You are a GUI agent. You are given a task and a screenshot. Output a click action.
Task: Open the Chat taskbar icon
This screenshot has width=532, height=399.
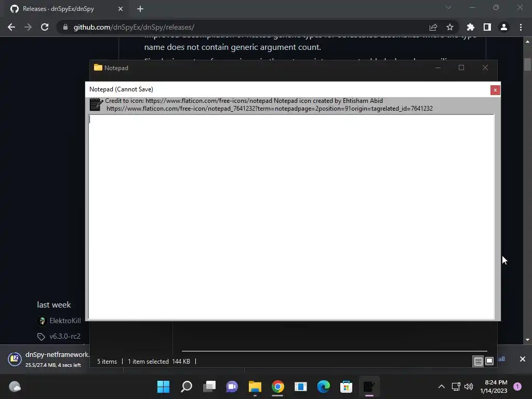click(x=232, y=387)
